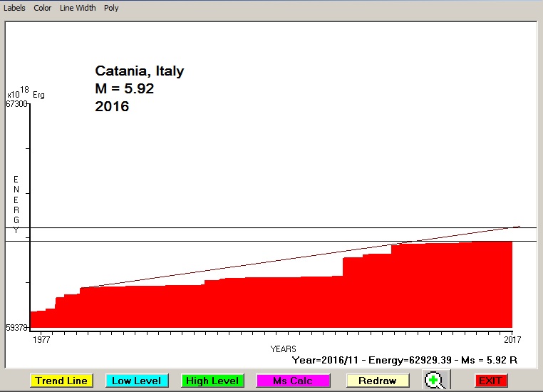Click the 'Catania, Italy' chart title
543x392 pixels.
click(140, 71)
